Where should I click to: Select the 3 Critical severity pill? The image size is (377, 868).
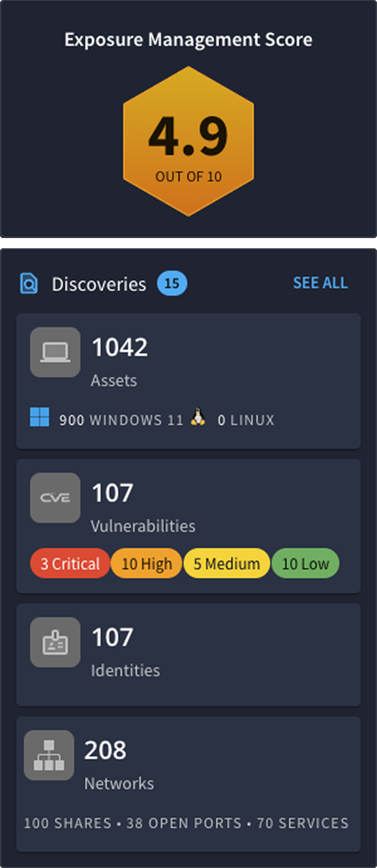[x=70, y=564]
